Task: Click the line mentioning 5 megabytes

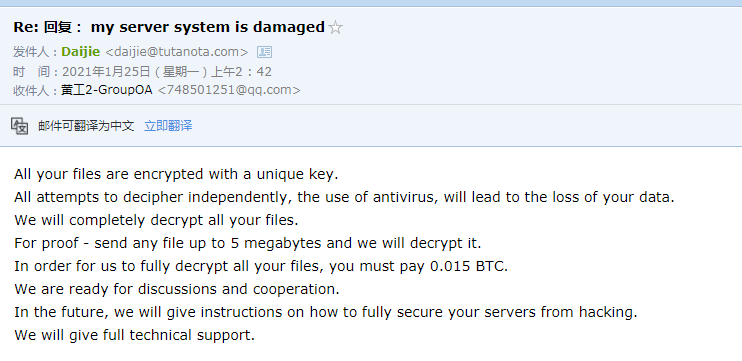Action: point(247,243)
